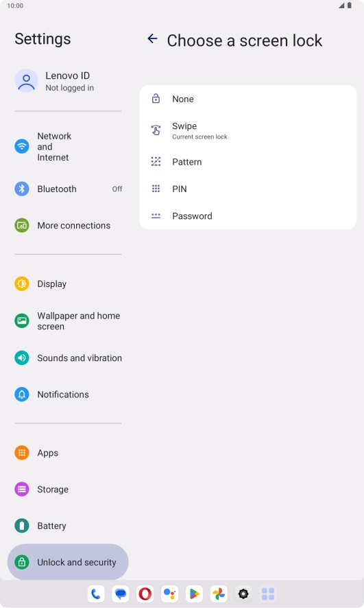The height and width of the screenshot is (608, 364).
Task: Choose PIN as the screen lock
Action: tap(248, 189)
